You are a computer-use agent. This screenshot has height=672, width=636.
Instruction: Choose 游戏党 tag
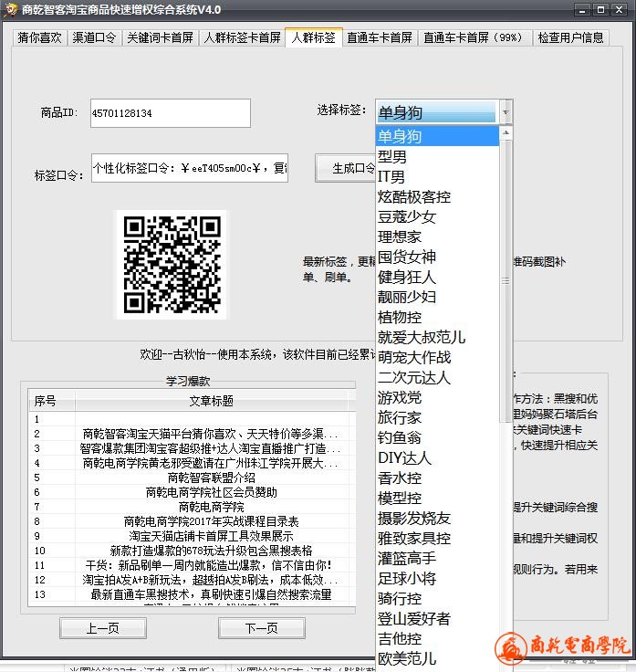[x=437, y=397]
